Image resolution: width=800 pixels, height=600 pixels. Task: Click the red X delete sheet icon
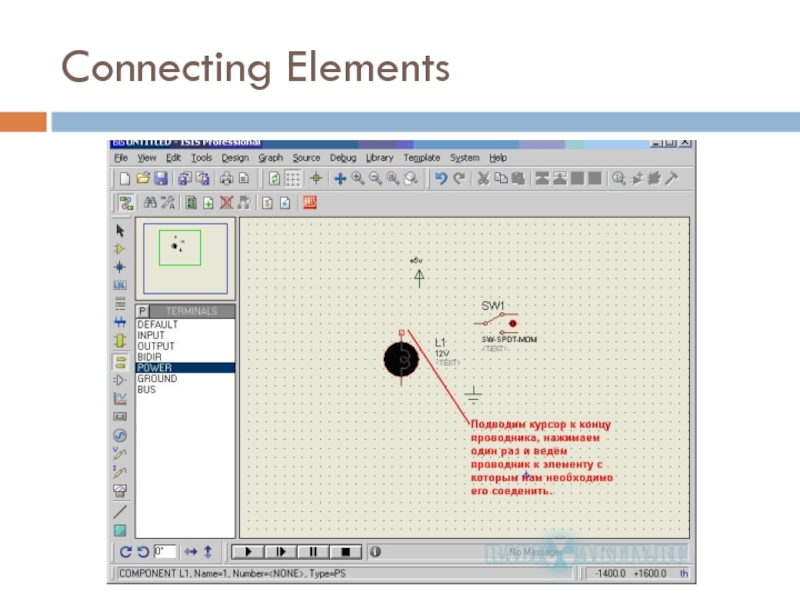(x=226, y=203)
